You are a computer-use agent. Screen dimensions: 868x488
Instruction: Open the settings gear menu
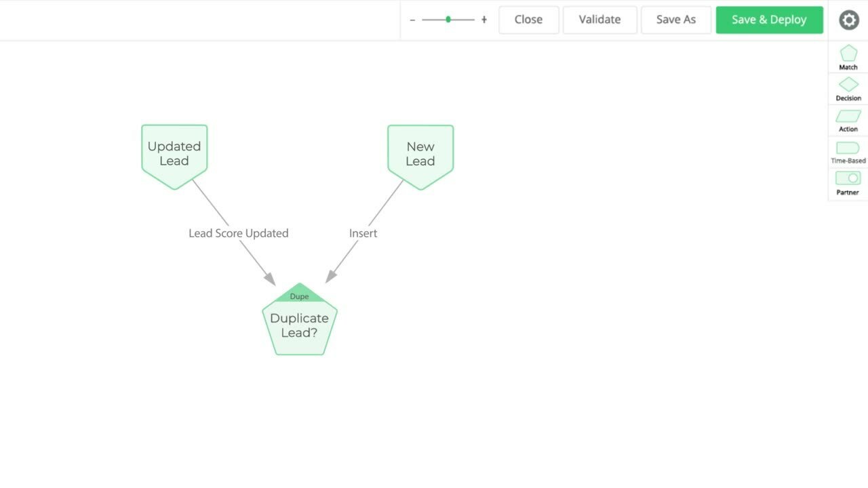click(x=848, y=20)
